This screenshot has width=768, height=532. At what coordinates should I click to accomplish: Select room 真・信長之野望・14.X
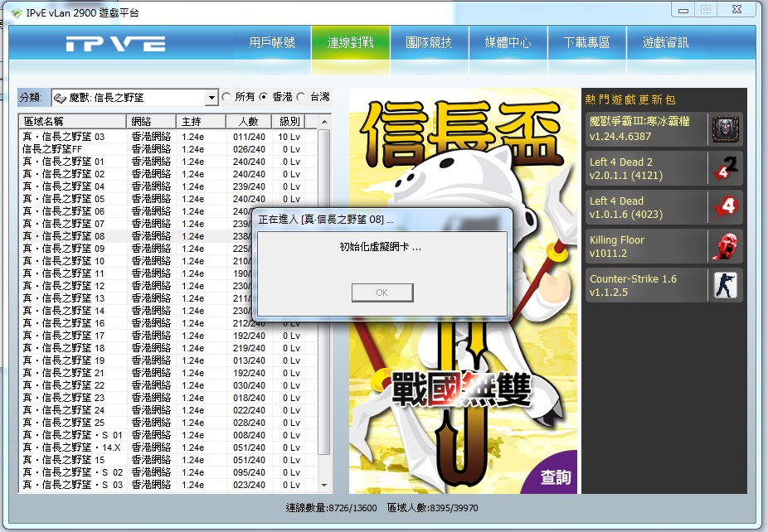pos(168,447)
